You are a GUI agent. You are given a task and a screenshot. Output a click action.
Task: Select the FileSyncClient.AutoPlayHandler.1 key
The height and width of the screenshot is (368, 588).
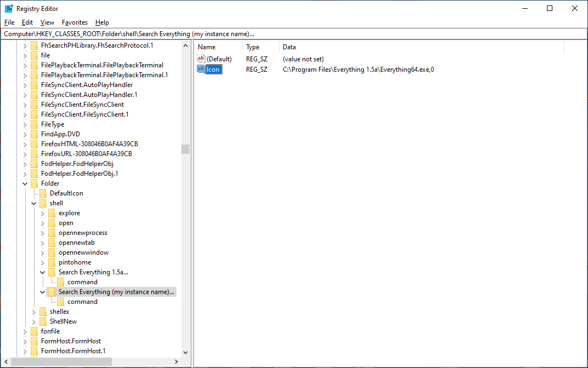point(89,94)
